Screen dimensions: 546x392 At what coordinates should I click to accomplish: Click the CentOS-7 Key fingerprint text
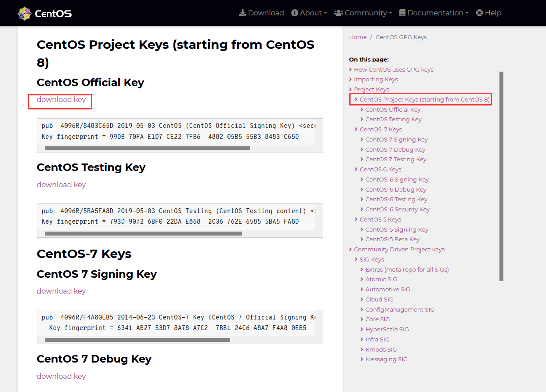(x=177, y=328)
